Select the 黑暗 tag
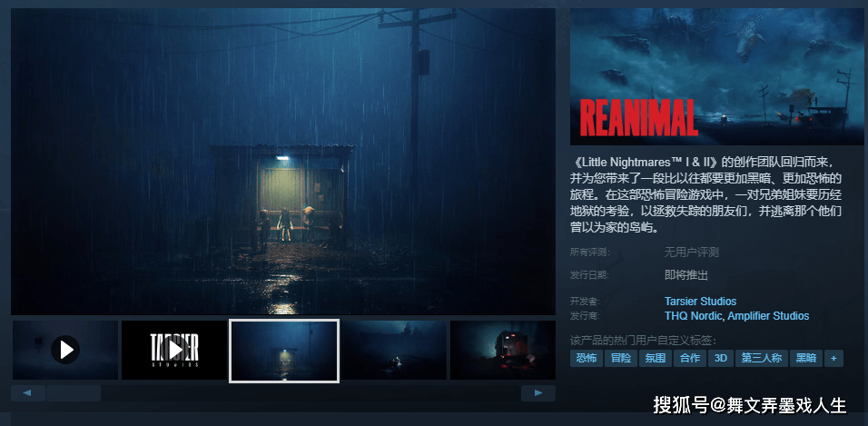The height and width of the screenshot is (426, 868). click(x=805, y=358)
